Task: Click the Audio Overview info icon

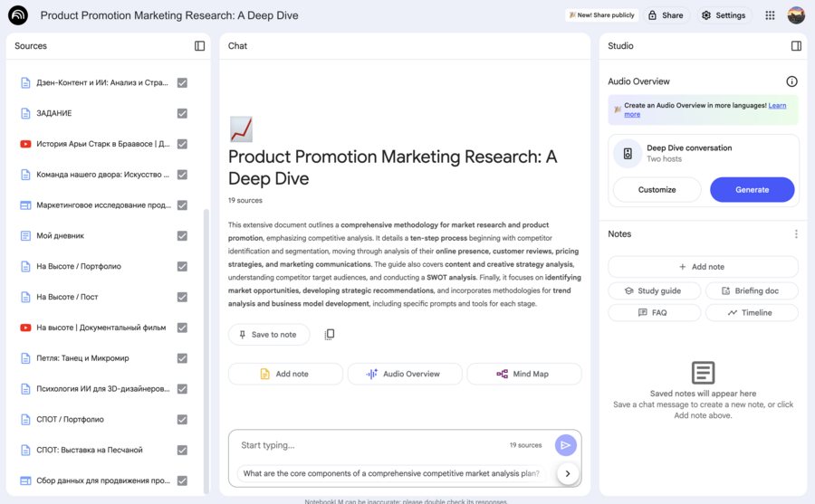Action: [791, 81]
